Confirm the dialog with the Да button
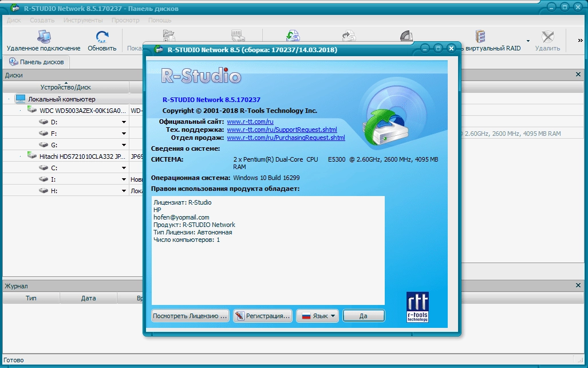This screenshot has width=588, height=368. pos(364,316)
